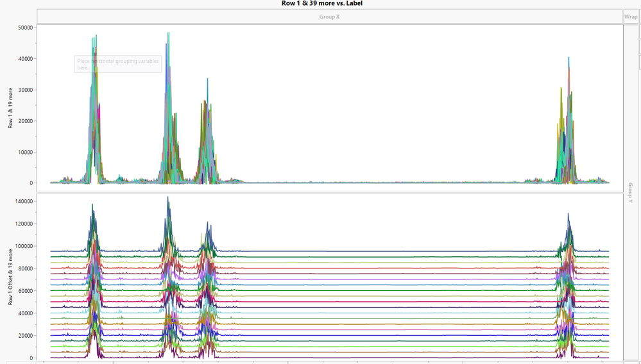Click the third peak in the top plot
The height and width of the screenshot is (364, 641).
coord(207,87)
